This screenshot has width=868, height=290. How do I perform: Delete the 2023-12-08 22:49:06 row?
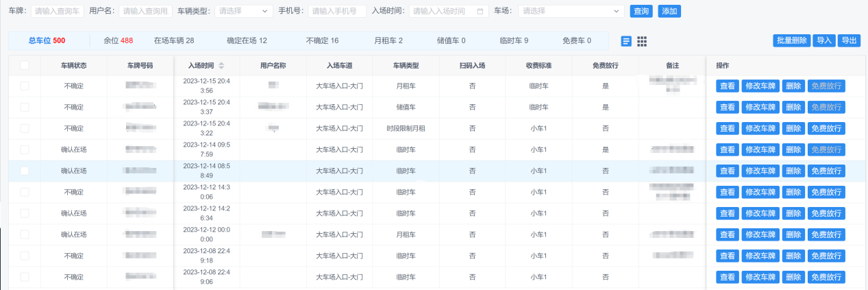[x=793, y=277]
